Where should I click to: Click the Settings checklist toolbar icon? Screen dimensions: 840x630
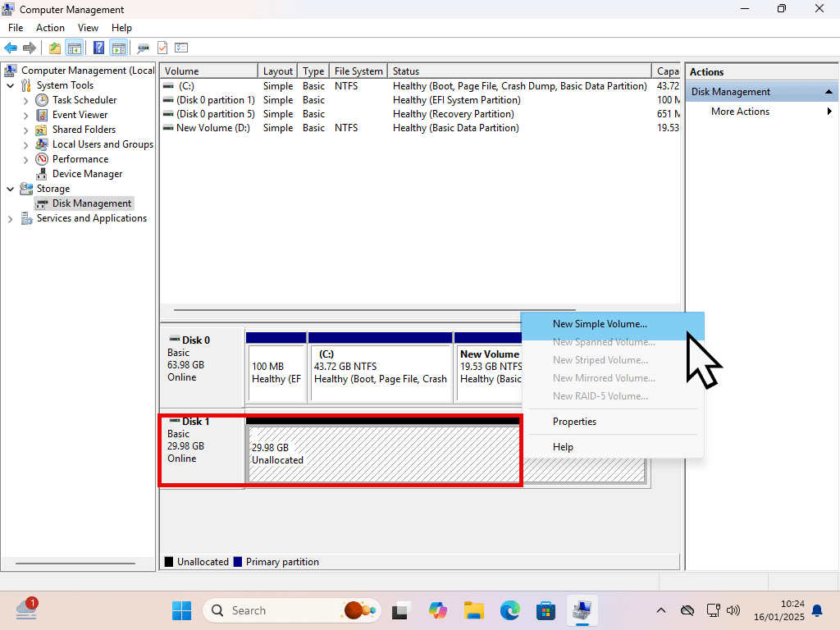(x=181, y=48)
